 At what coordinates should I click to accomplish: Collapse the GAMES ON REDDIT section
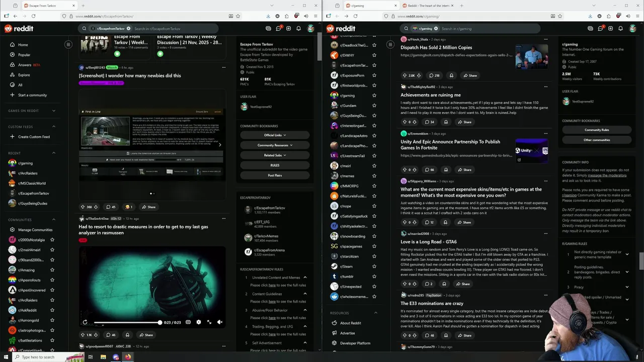point(54,111)
